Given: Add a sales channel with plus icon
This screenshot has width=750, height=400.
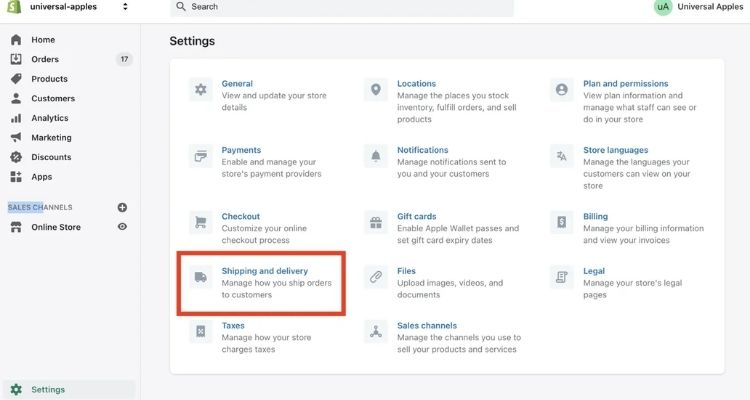Looking at the screenshot, I should tap(122, 207).
